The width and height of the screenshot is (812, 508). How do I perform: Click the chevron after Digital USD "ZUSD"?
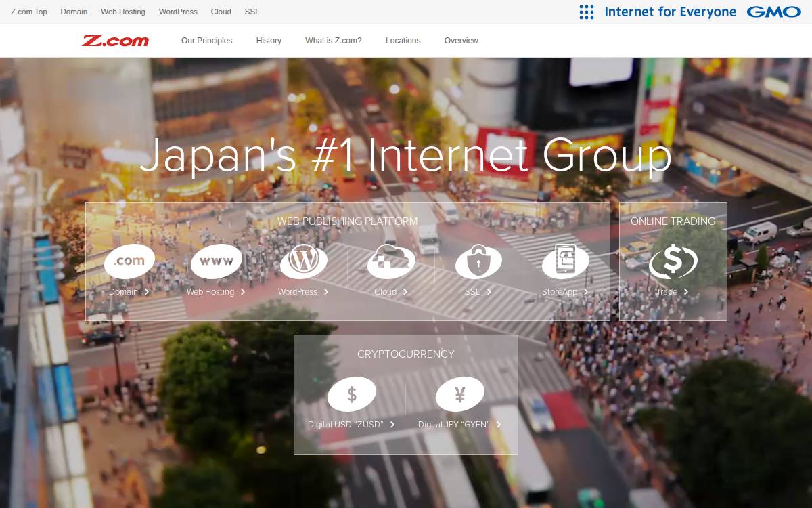(x=392, y=425)
